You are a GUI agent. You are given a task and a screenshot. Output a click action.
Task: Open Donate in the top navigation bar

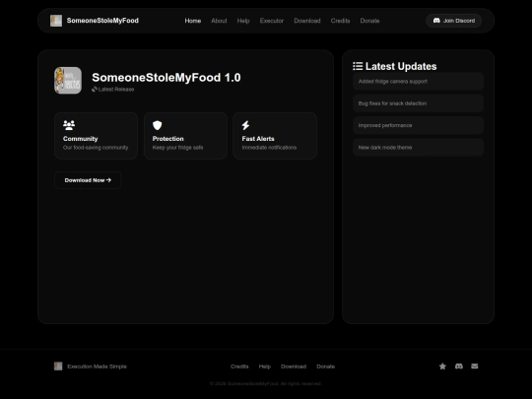369,21
